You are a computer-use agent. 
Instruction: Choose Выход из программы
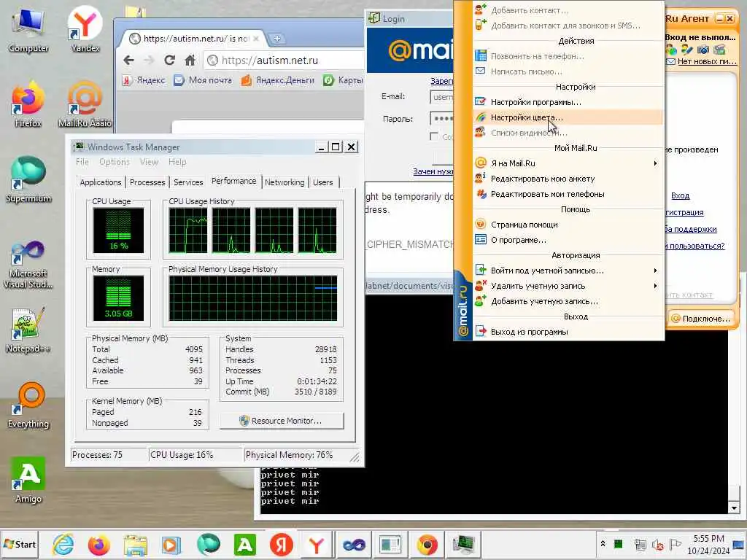click(568, 332)
